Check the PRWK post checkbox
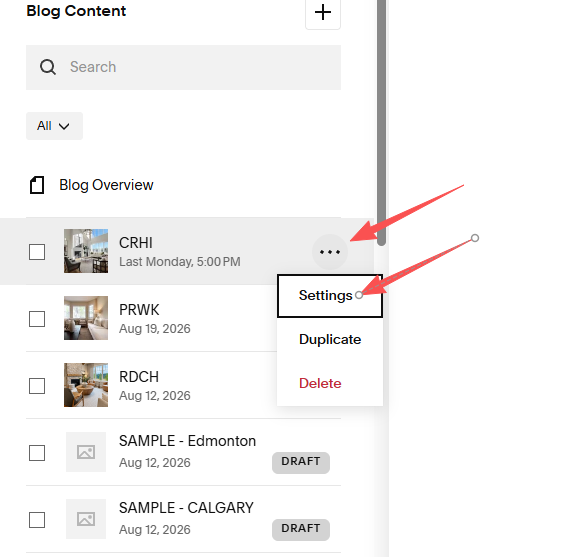 37,319
